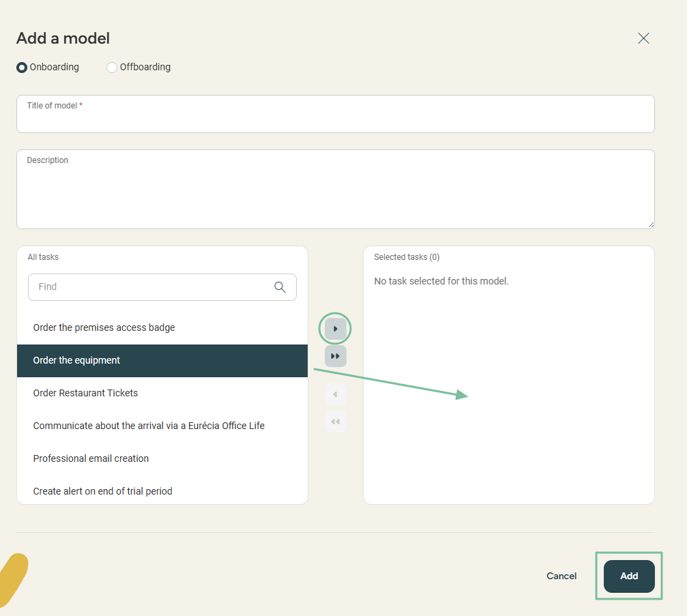
Task: Click the move all tasks right double-arrow
Action: click(x=335, y=356)
